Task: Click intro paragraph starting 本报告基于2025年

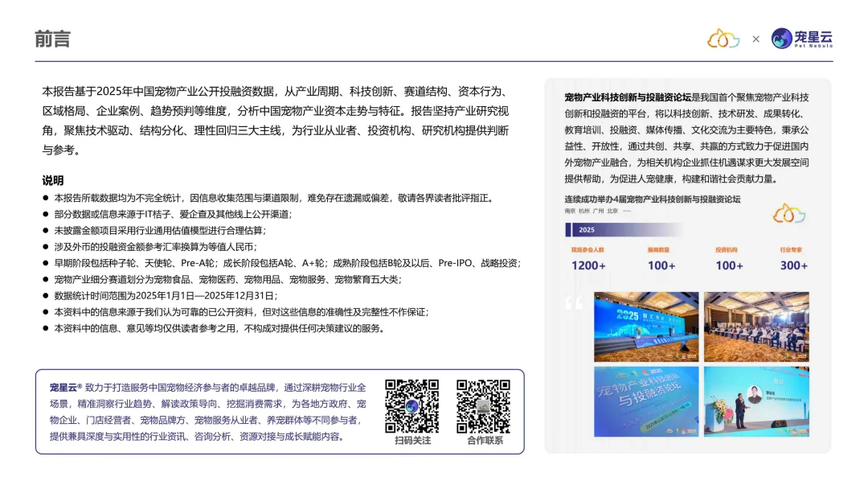Action: (x=275, y=121)
